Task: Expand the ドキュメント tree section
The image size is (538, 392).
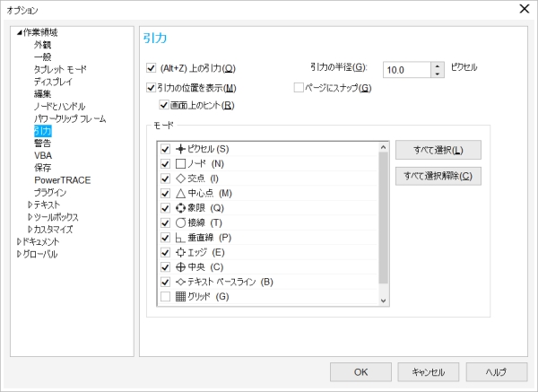Action: tap(20, 242)
